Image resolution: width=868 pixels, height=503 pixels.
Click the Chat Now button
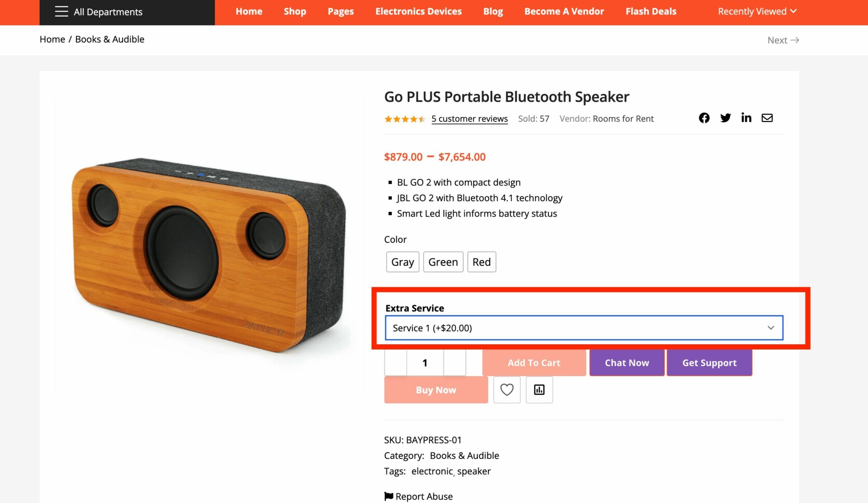[626, 362]
